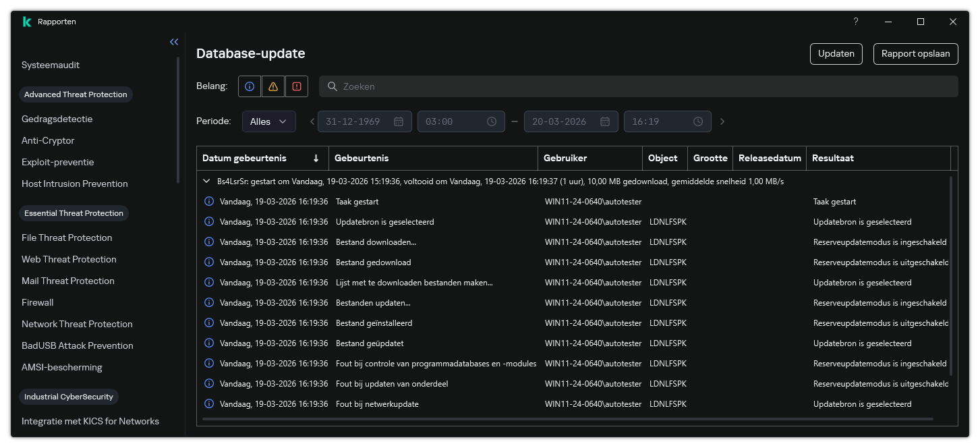980x448 pixels.
Task: Open the start date calendar picker icon
Action: 399,121
